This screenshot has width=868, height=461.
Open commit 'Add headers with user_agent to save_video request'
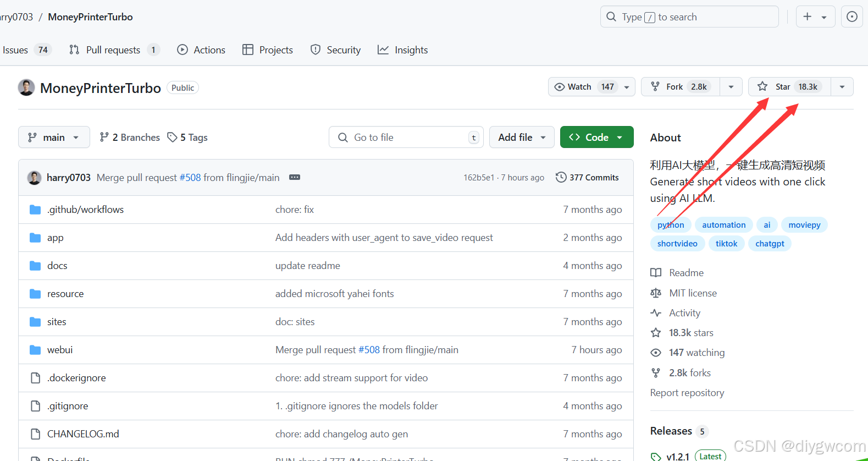[x=384, y=238]
